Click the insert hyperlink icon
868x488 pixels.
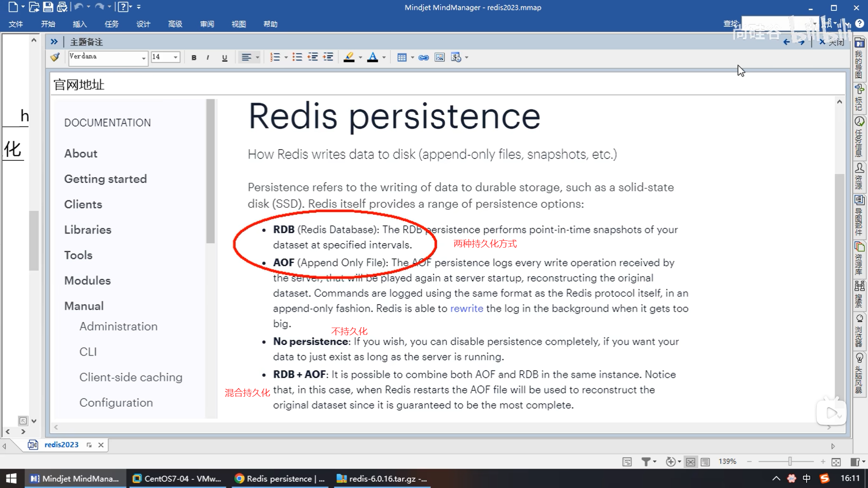click(424, 57)
